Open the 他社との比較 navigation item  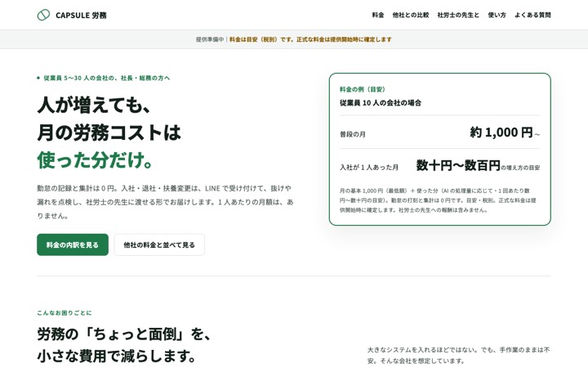click(411, 15)
